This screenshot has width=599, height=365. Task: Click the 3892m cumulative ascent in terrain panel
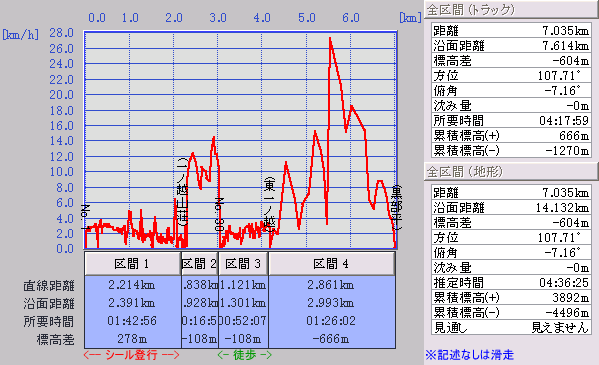[x=571, y=298]
